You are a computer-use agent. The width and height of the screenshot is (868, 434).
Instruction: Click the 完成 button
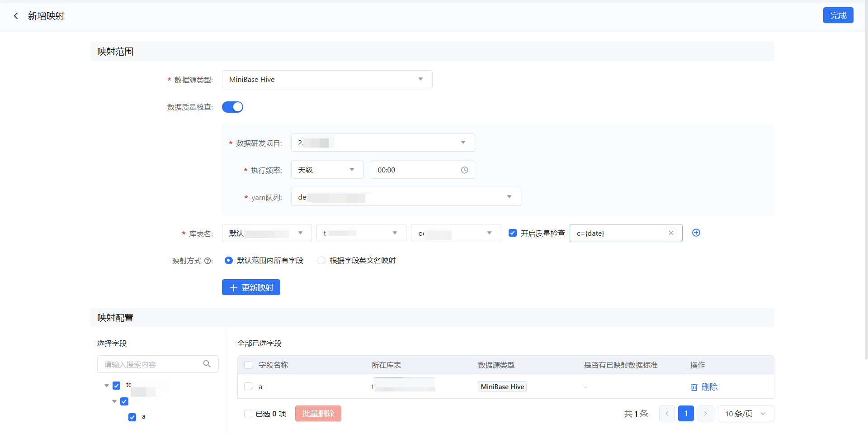pyautogui.click(x=838, y=15)
